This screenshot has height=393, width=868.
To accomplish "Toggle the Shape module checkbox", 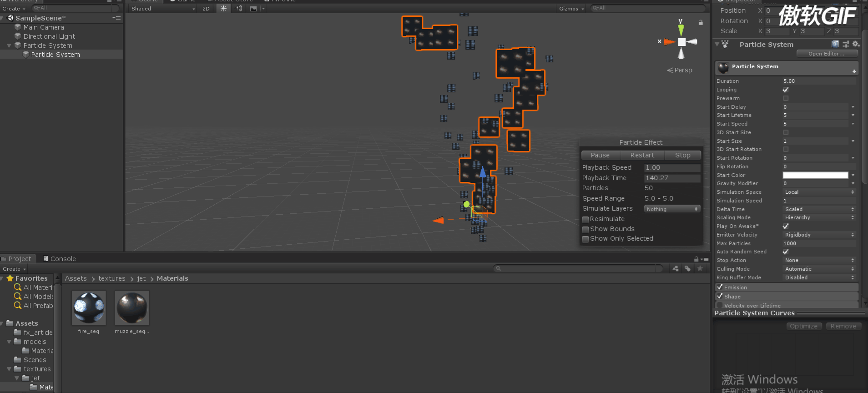I will pos(720,296).
